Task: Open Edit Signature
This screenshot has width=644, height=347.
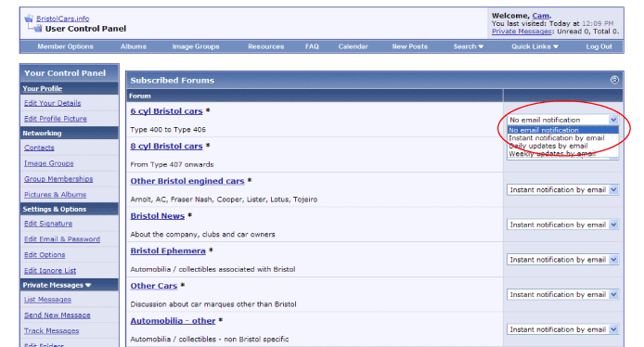Action: pos(48,224)
